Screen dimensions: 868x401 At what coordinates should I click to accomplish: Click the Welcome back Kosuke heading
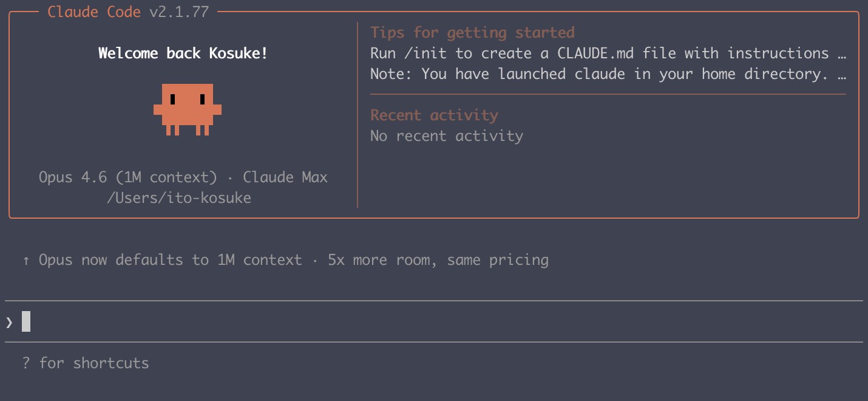click(x=183, y=53)
